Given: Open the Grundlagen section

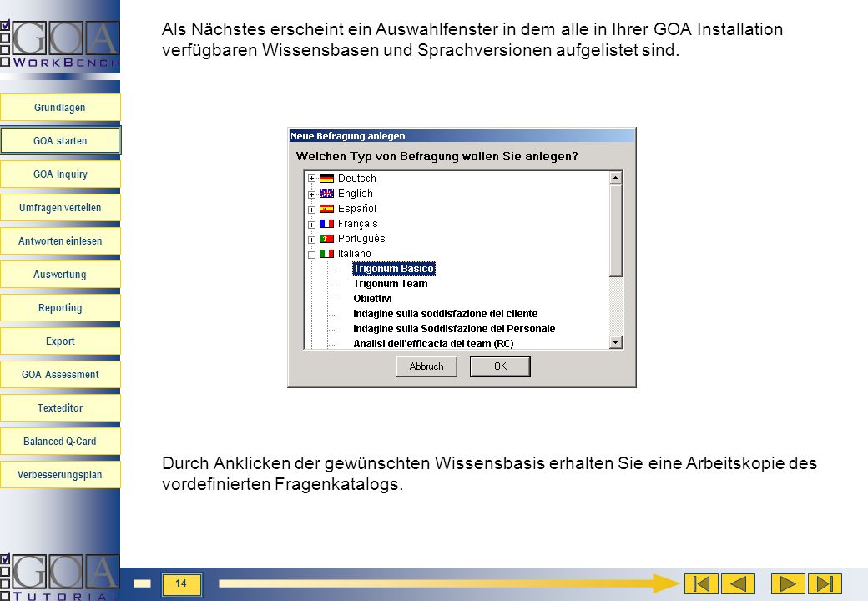Looking at the screenshot, I should pyautogui.click(x=60, y=108).
